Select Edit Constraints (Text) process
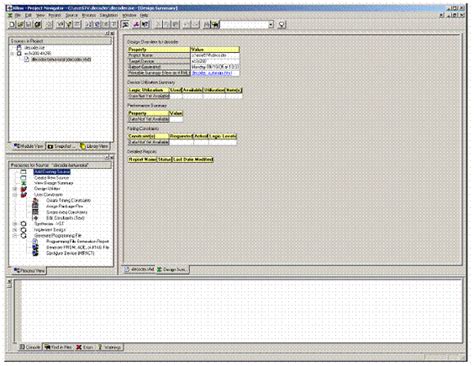Screen dimensions: 474x366 [x=65, y=218]
